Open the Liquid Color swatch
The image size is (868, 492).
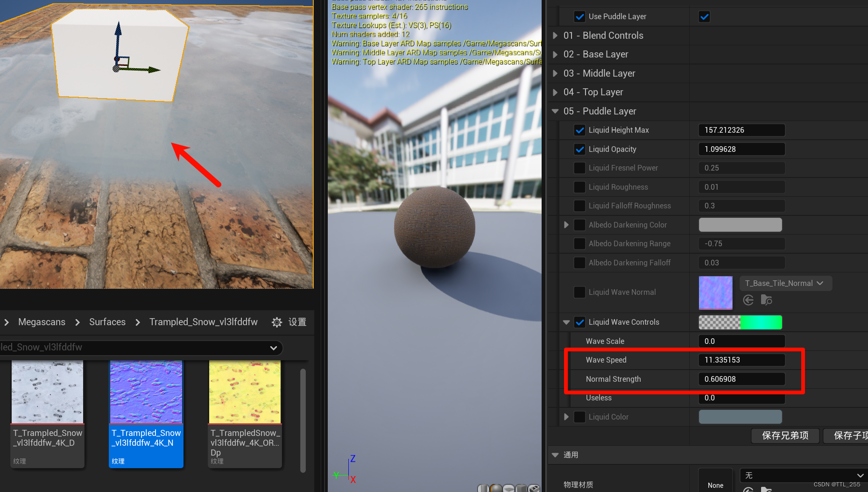(x=740, y=417)
